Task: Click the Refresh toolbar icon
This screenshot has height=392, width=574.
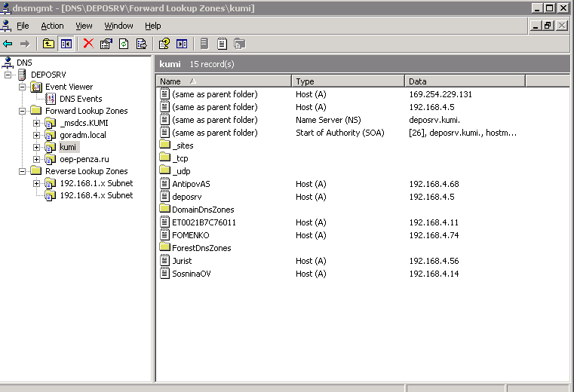Action: [124, 44]
